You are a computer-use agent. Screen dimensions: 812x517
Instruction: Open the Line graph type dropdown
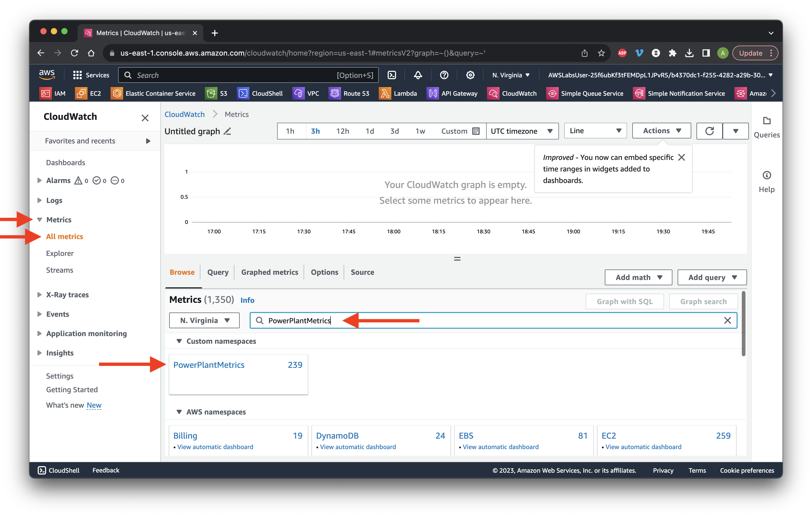coord(595,131)
